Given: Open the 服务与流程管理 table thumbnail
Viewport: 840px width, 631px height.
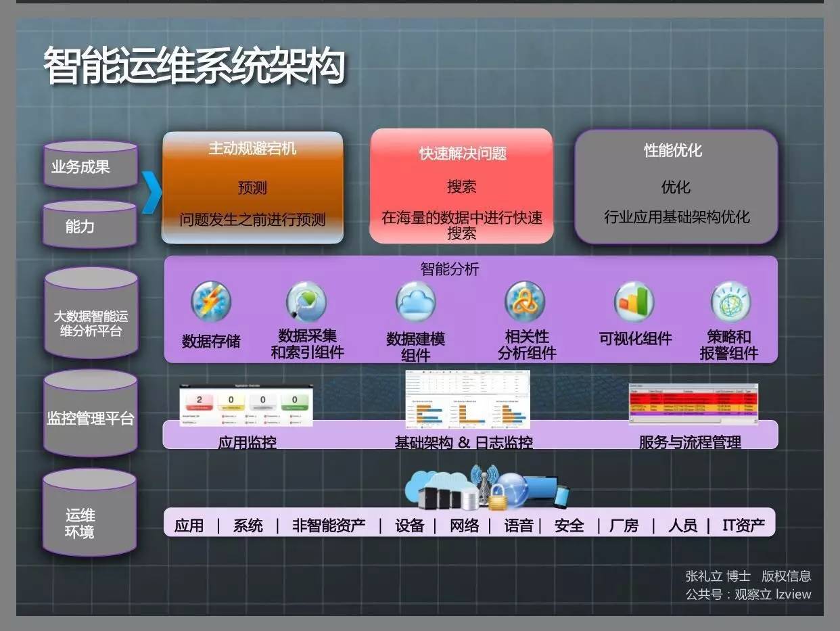Looking at the screenshot, I should click(693, 402).
